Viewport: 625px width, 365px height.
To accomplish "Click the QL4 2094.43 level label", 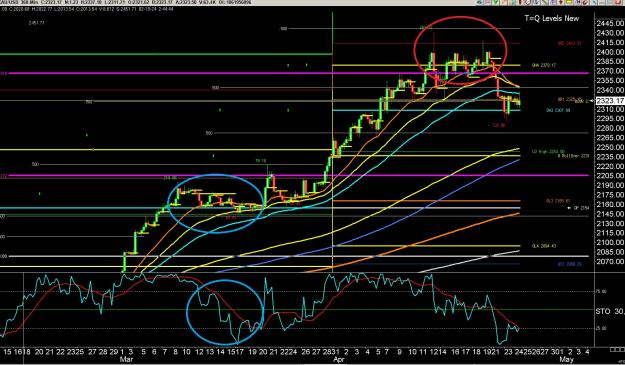I will 544,246.
